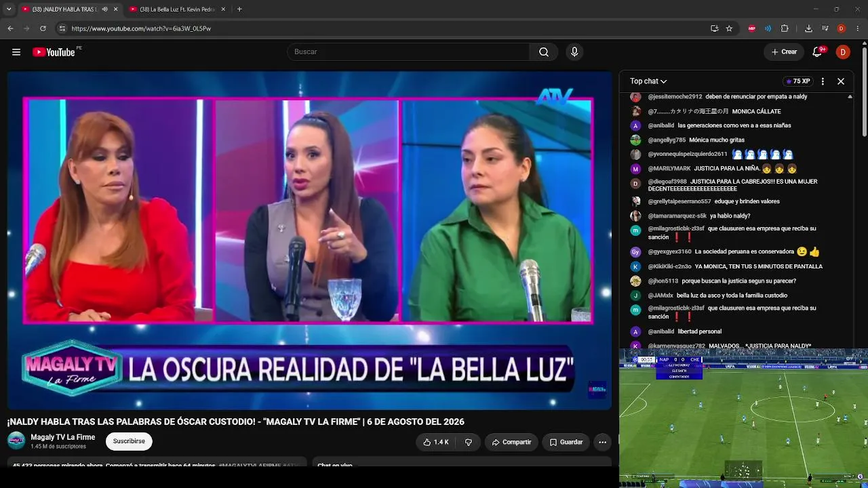868x488 pixels.
Task: Reload the current browser page
Action: tap(43, 28)
